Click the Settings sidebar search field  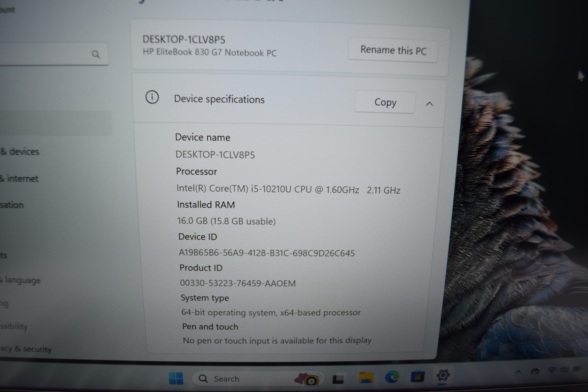54,54
